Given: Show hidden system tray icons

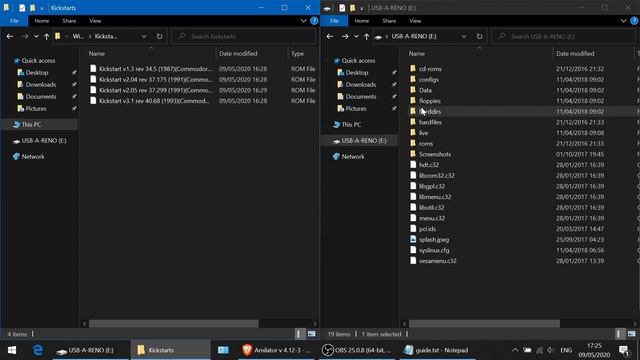Looking at the screenshot, I should coord(515,350).
